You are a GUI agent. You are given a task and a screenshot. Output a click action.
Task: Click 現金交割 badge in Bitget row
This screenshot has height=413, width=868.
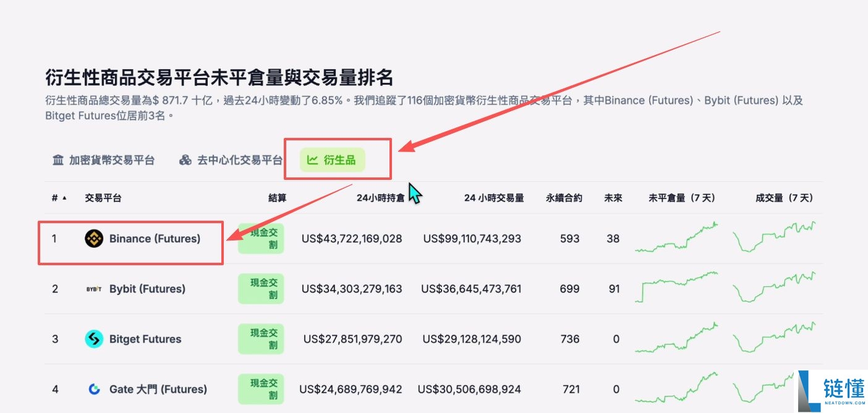261,339
